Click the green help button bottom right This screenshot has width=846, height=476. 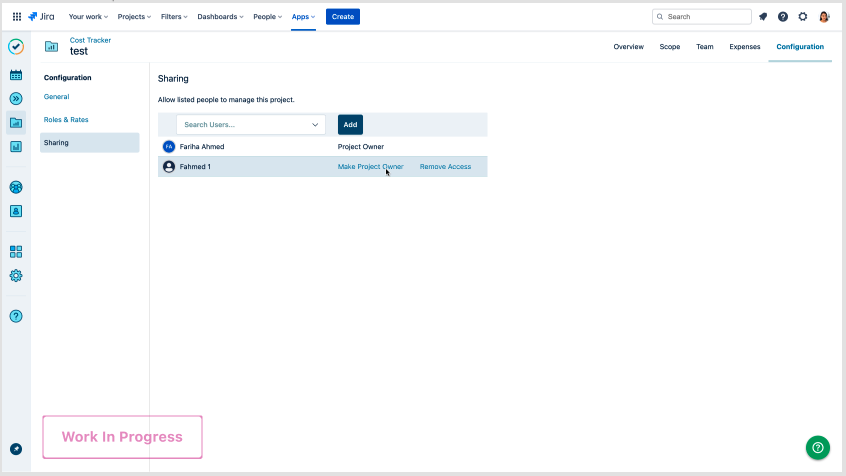coord(817,447)
